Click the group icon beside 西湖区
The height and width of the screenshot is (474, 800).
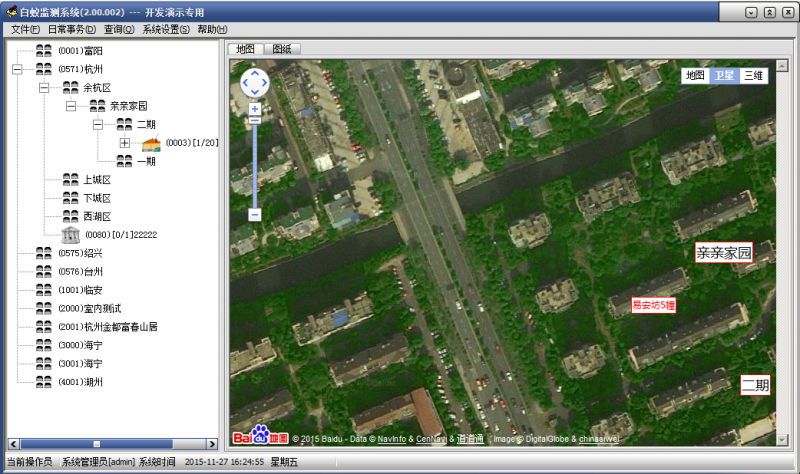(70, 216)
